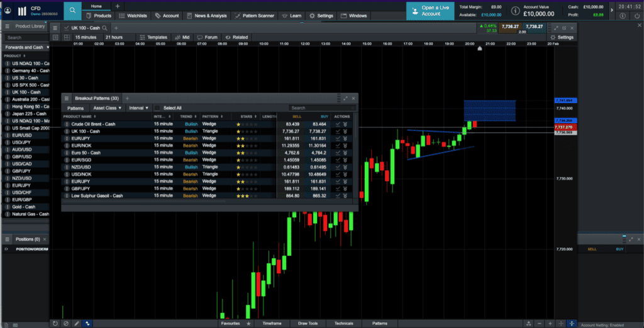The height and width of the screenshot is (328, 644).
Task: Click the reset/refresh icon in the bottom-left toolbar
Action: (x=55, y=323)
